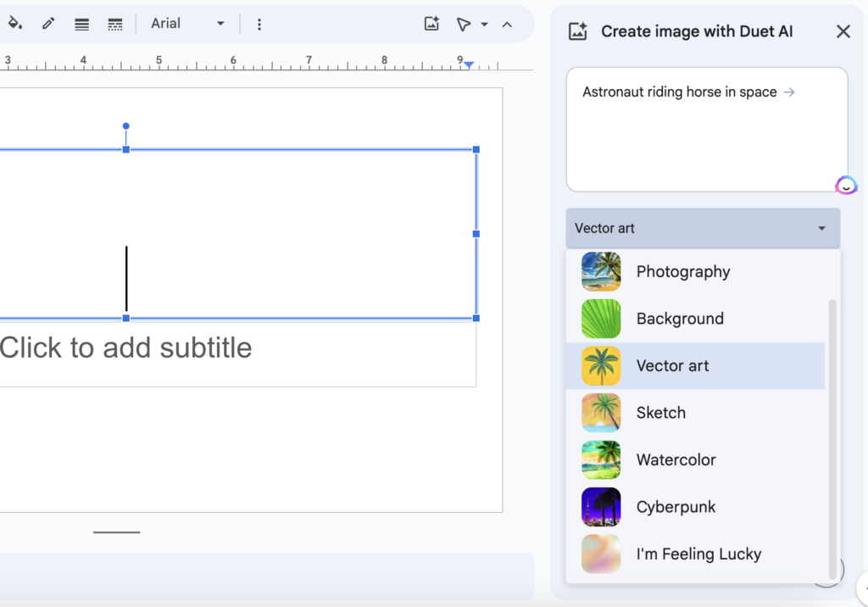This screenshot has width=868, height=607.
Task: Open the Arial font dropdown
Action: (187, 24)
